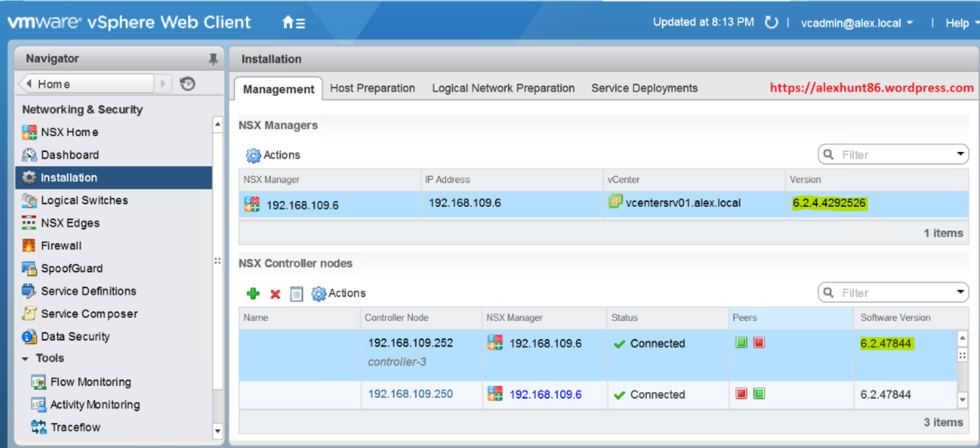Delete the selected controller node
Image resolution: width=980 pixels, height=448 pixels.
(275, 294)
